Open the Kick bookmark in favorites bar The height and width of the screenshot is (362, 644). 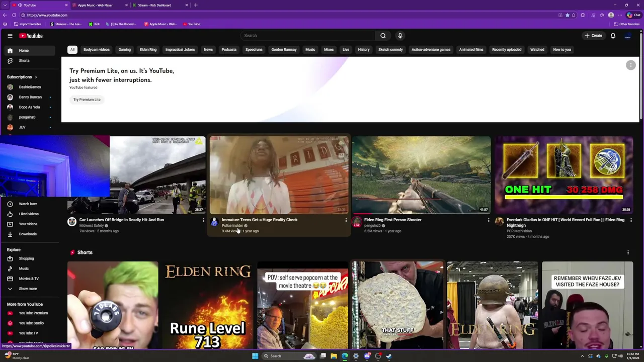pos(94,24)
